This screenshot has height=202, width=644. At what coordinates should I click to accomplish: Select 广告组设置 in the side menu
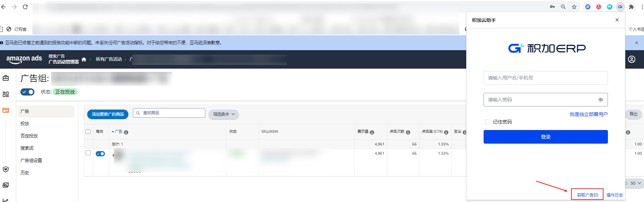[31, 160]
